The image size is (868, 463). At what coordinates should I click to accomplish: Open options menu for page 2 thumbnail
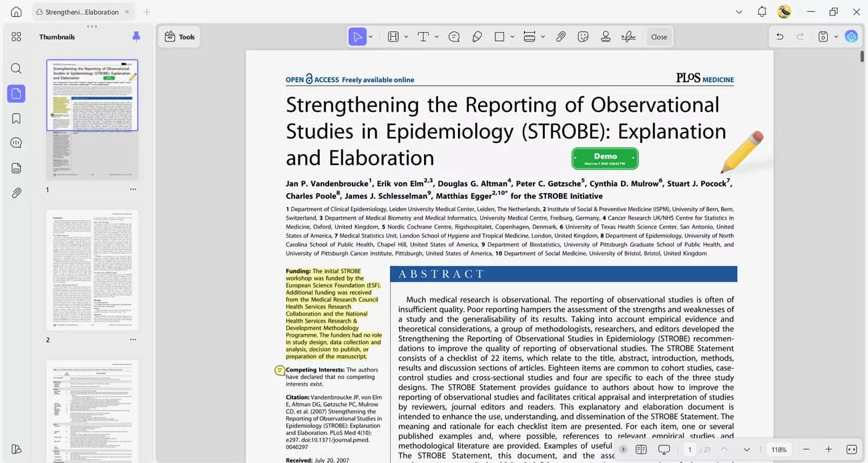click(133, 340)
